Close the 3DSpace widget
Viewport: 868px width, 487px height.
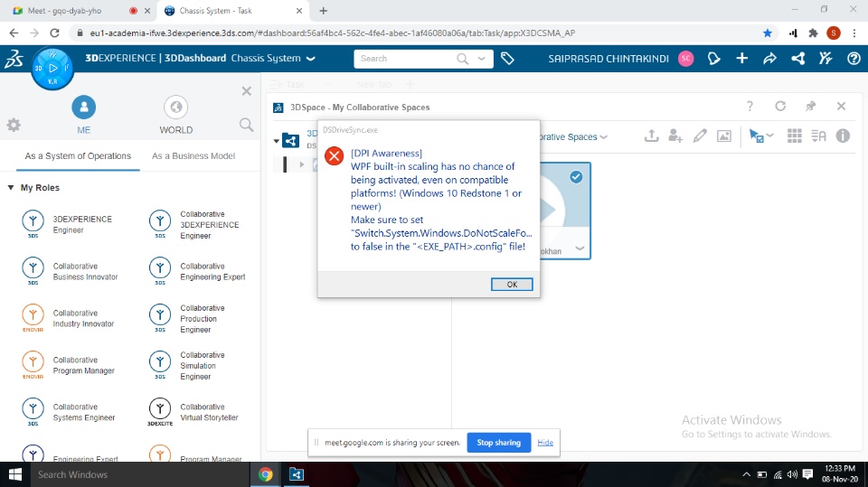[x=841, y=107]
